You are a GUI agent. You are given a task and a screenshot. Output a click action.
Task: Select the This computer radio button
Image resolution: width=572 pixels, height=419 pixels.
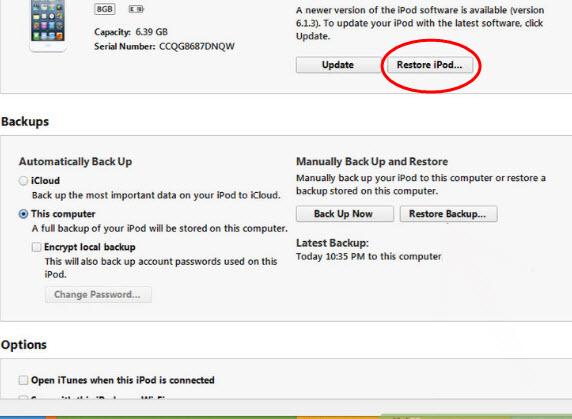23,214
